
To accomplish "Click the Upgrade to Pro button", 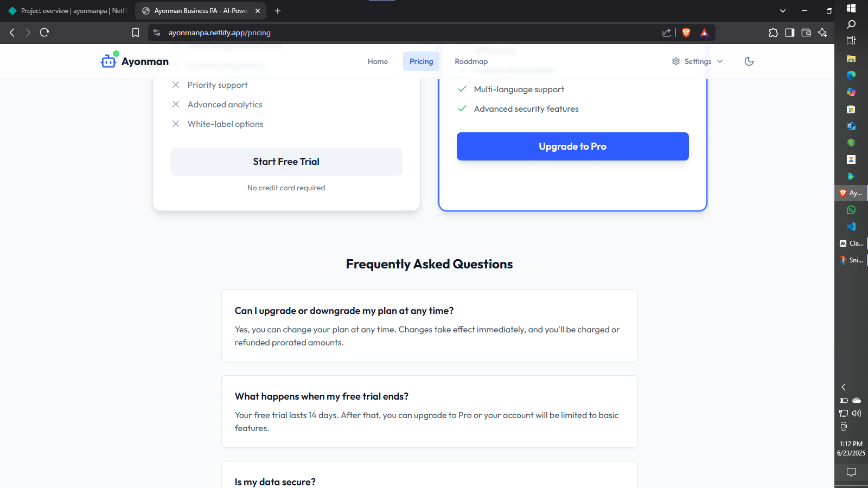I will click(572, 146).
